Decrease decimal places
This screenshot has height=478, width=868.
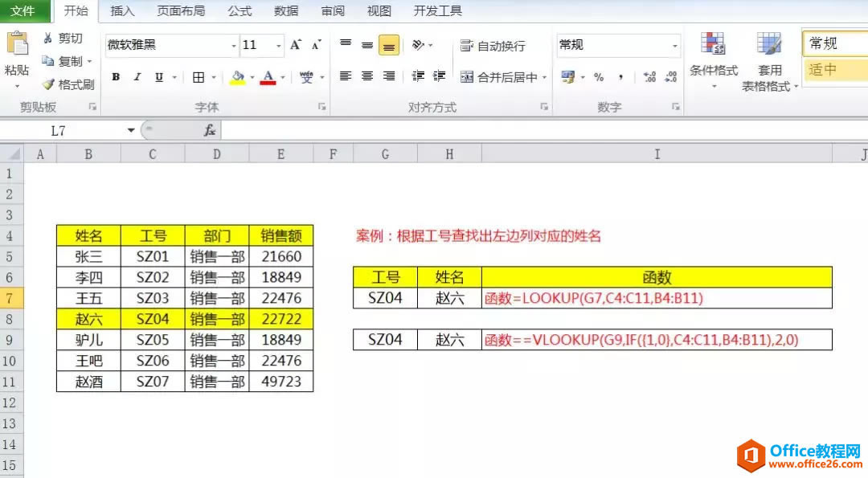coord(671,77)
